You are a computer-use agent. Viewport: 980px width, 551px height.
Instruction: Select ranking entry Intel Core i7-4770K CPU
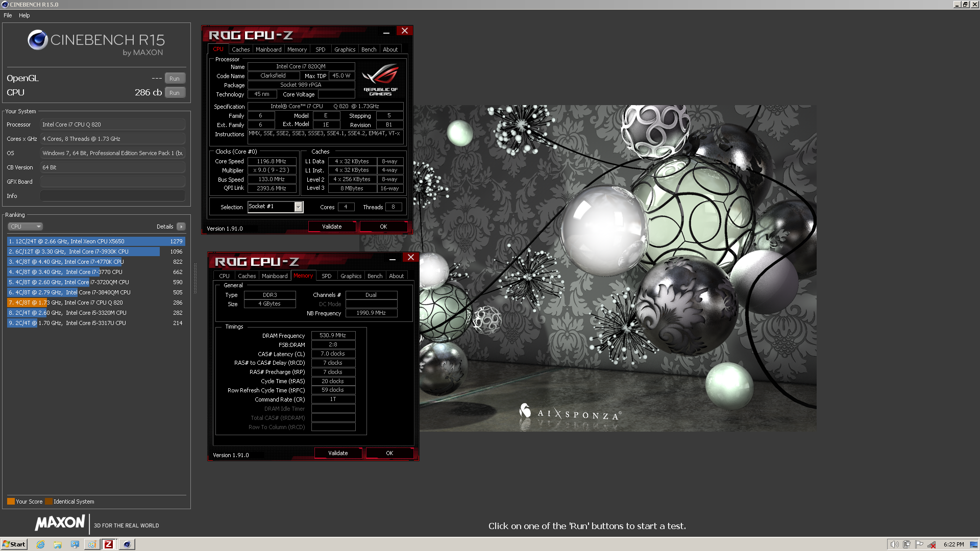[96, 262]
